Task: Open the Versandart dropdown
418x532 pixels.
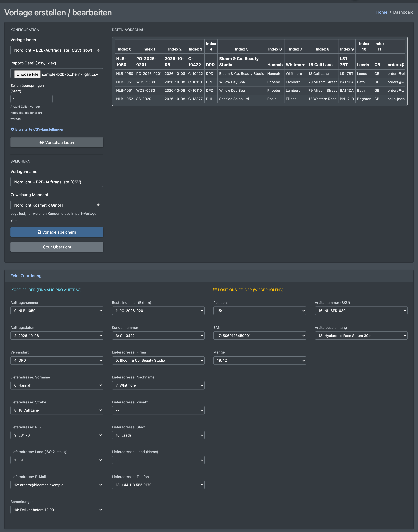Action: [x=57, y=360]
